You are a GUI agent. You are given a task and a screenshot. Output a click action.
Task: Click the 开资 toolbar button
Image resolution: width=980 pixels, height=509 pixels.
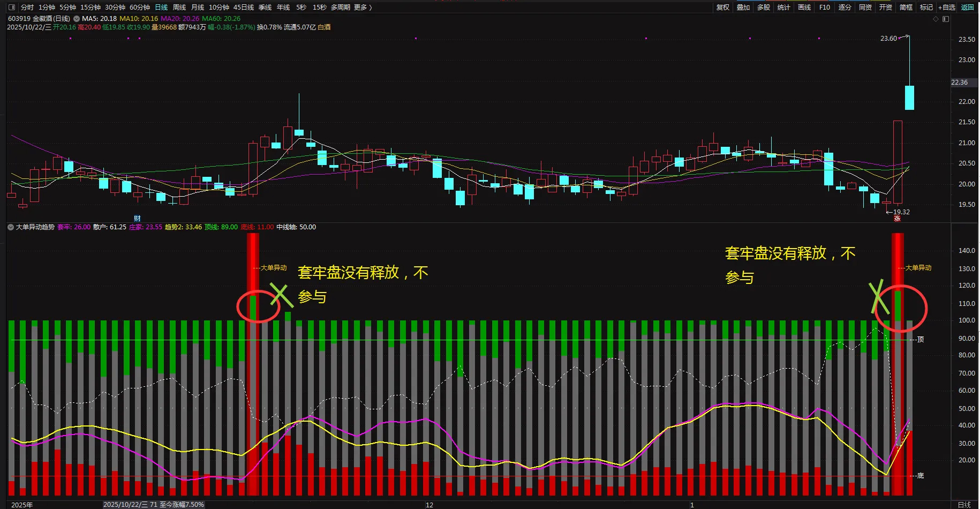886,8
